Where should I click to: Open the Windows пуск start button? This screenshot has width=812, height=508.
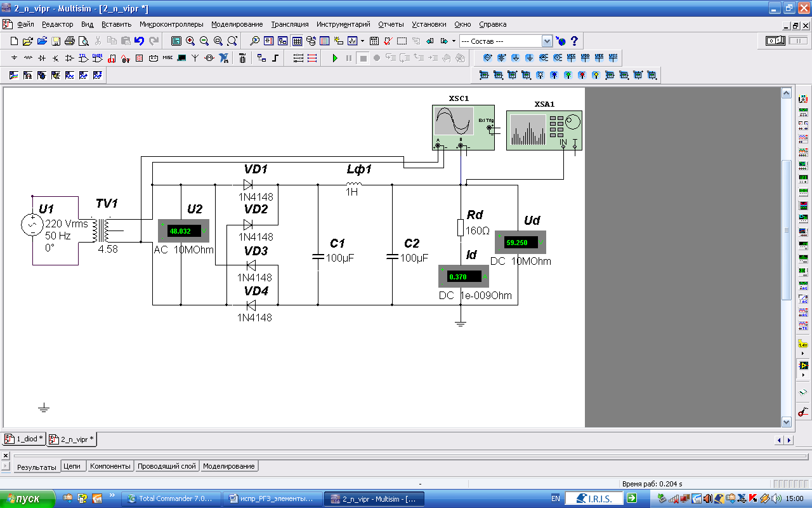point(27,498)
